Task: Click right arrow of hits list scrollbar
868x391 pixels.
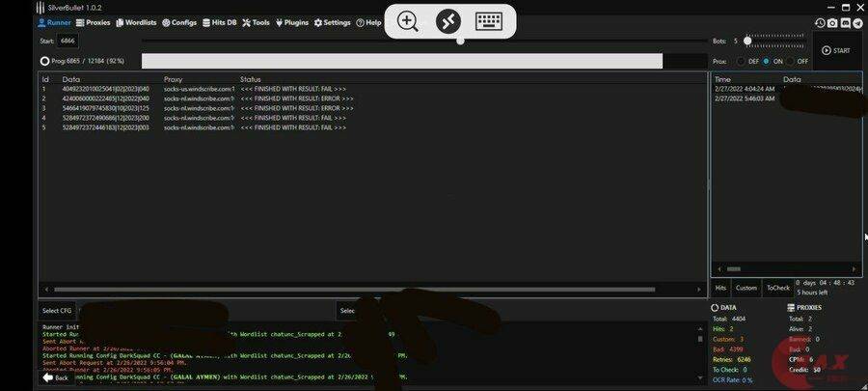Action: tap(855, 269)
